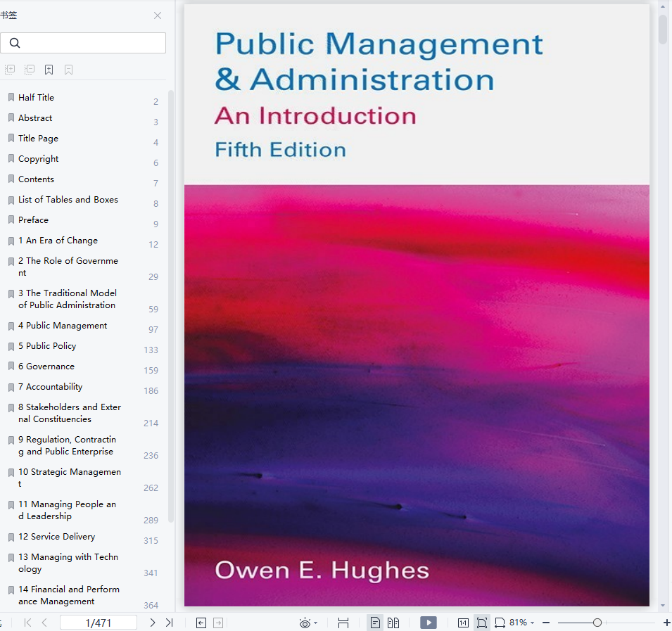This screenshot has height=631, width=672.
Task: Click the next view forward arrow
Action: [218, 623]
